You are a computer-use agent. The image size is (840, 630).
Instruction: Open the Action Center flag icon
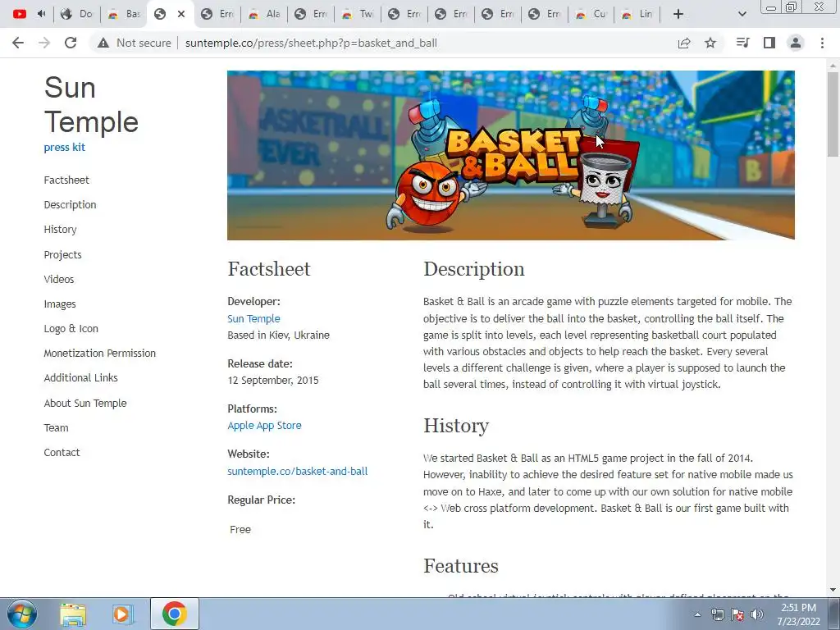click(x=737, y=614)
